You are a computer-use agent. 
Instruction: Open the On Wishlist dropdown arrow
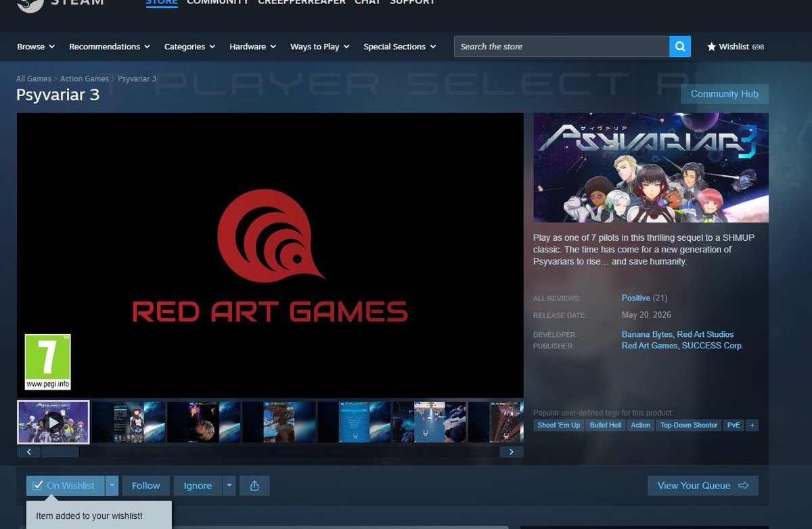tap(112, 486)
